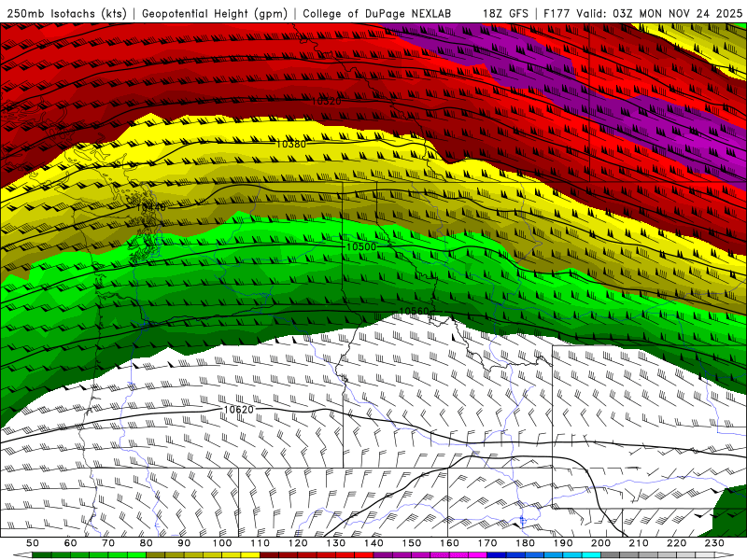Select the 10560 height contour label

[x=414, y=312]
